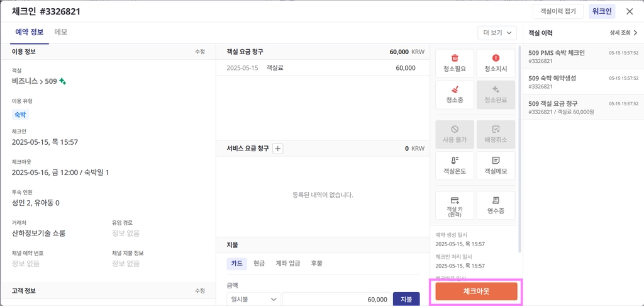The width and height of the screenshot is (644, 306).
Task: Click the payment amount field showing 60,000
Action: click(x=336, y=300)
